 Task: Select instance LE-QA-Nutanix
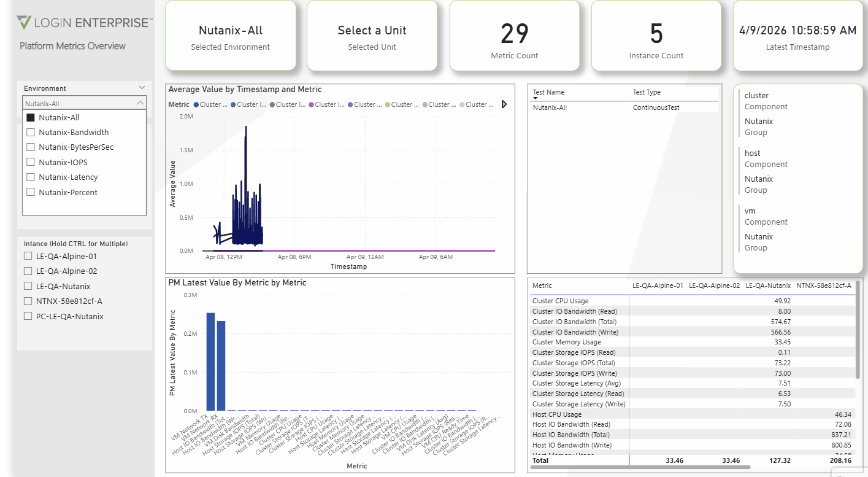point(28,286)
